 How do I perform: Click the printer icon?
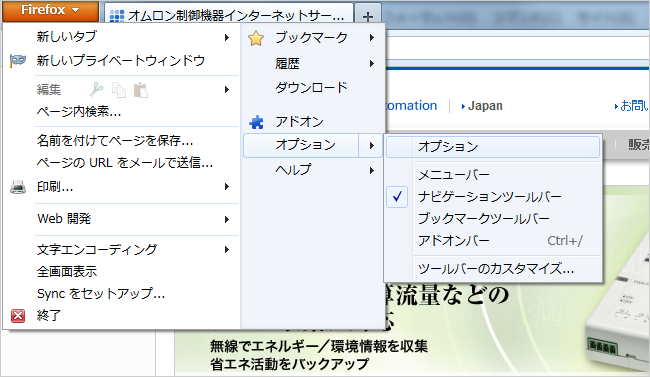pyautogui.click(x=18, y=187)
